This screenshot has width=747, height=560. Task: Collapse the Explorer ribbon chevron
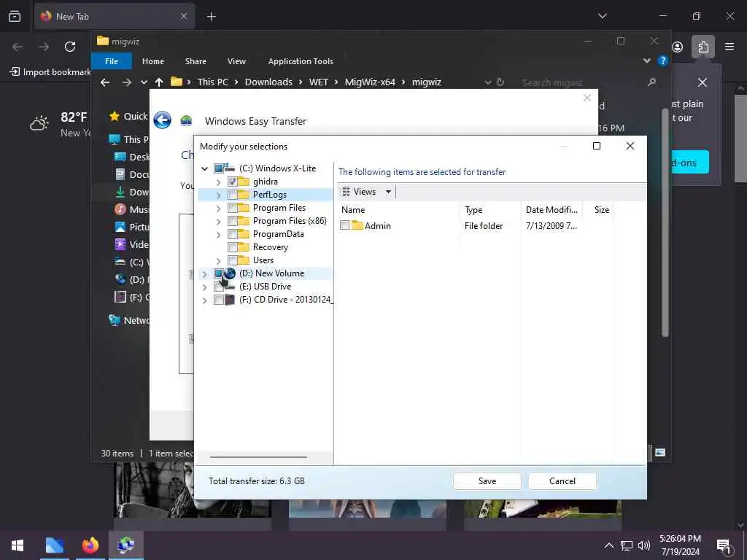(x=646, y=61)
